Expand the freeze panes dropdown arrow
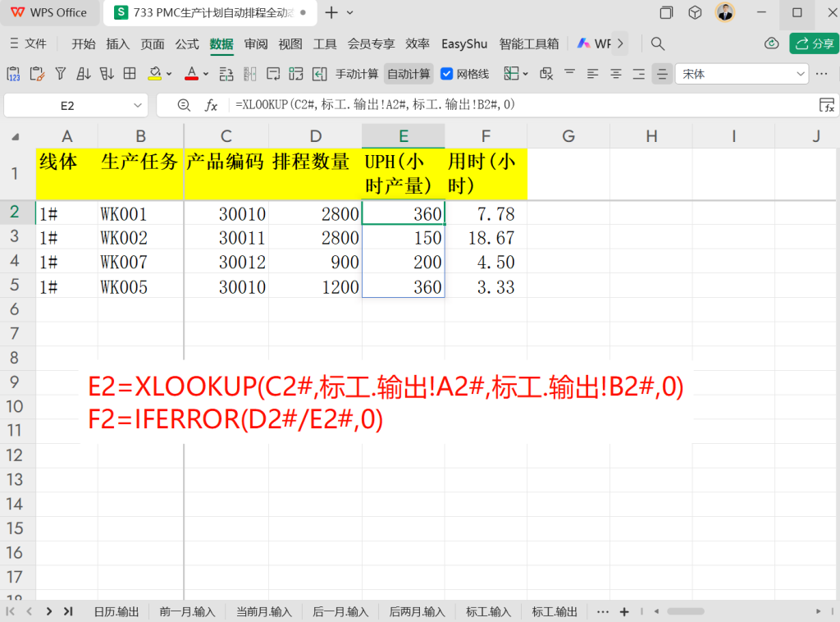The height and width of the screenshot is (622, 840). point(526,75)
